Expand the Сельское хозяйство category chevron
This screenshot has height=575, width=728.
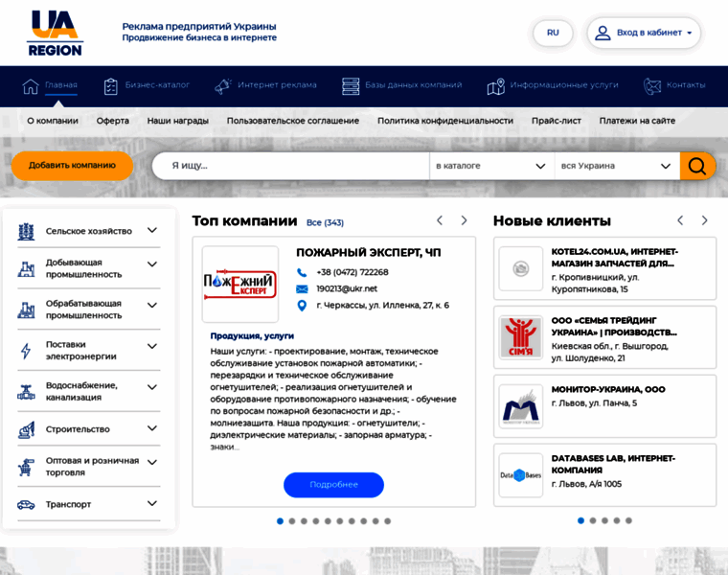click(x=151, y=230)
